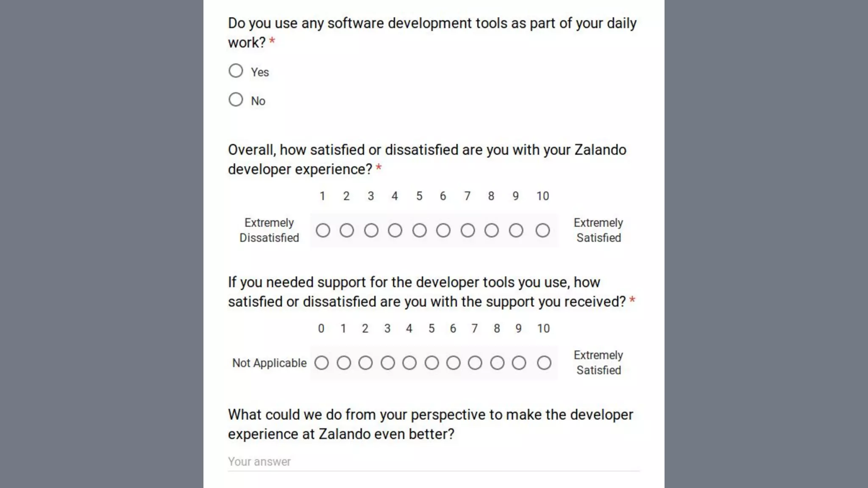Choose rating 6 for overall developer experience
This screenshot has width=868, height=488.
(443, 230)
